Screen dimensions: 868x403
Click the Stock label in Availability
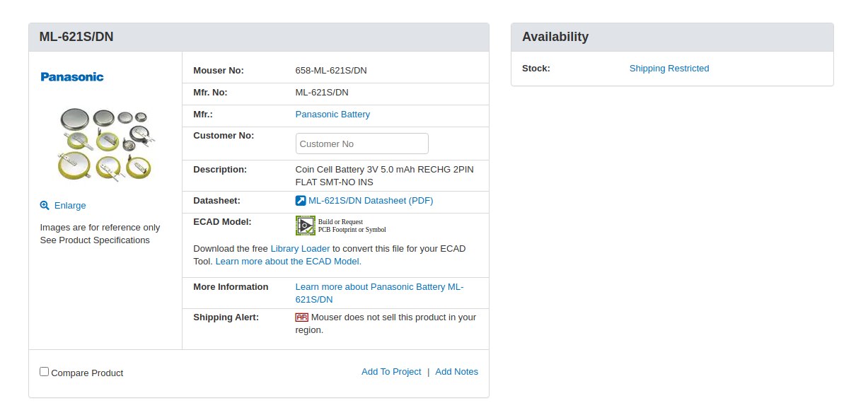coord(536,69)
